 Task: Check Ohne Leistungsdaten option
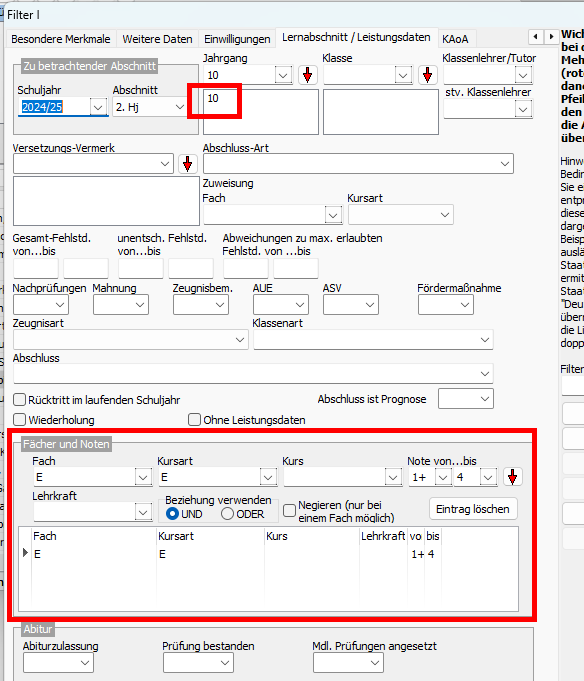pos(194,420)
